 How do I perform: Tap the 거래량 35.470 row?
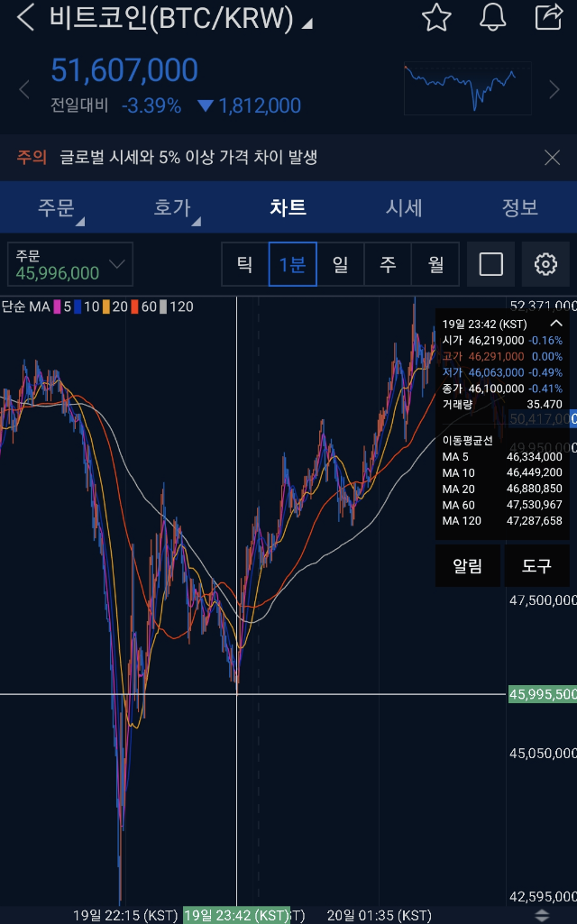pyautogui.click(x=502, y=404)
